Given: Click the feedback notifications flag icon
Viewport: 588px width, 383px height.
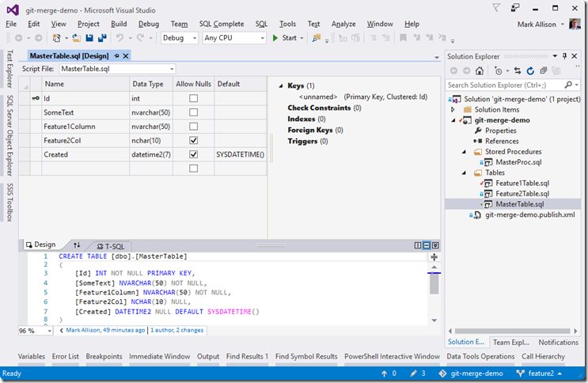Looking at the screenshot, I should pos(496,8).
